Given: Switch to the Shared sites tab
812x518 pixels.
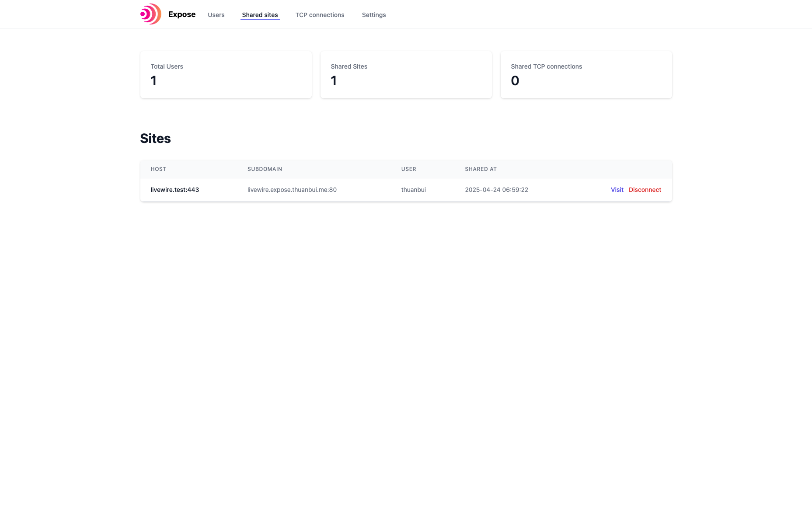Looking at the screenshot, I should (x=260, y=15).
